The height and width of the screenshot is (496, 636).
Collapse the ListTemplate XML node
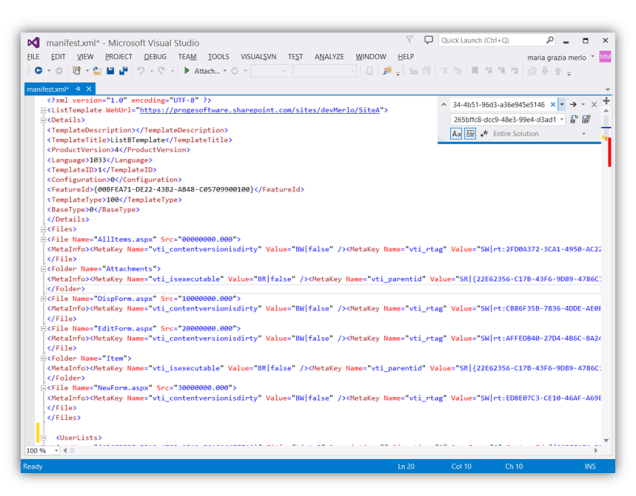43,110
